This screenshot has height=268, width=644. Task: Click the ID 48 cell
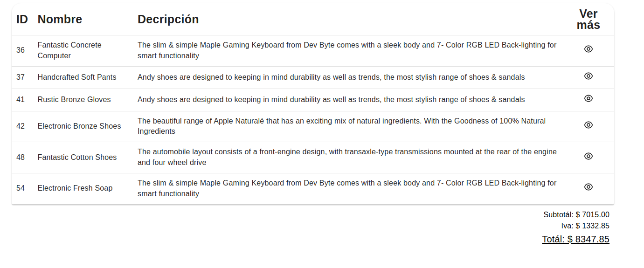click(21, 157)
